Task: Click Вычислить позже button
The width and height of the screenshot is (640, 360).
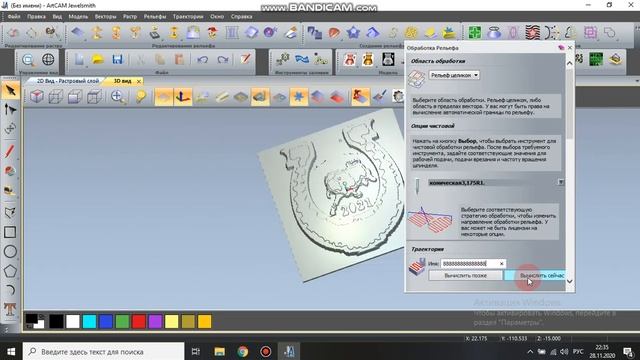Action: pyautogui.click(x=465, y=276)
